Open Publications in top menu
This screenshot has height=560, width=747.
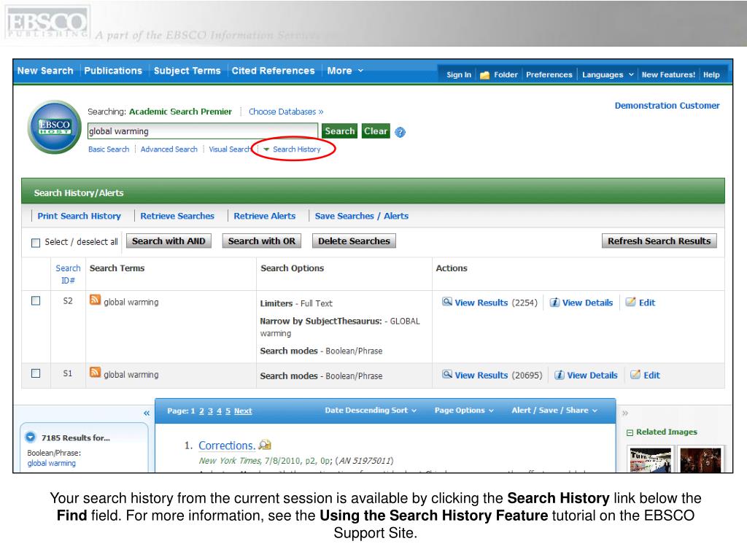coord(113,71)
